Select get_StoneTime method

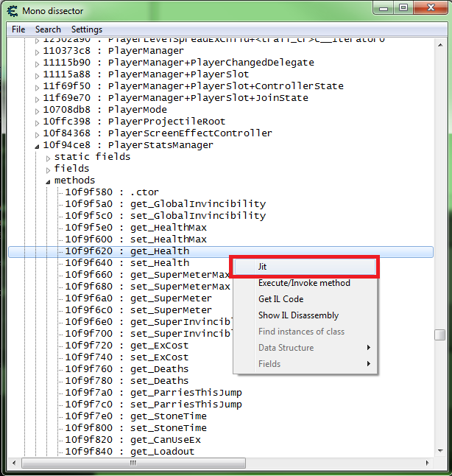tap(136, 416)
